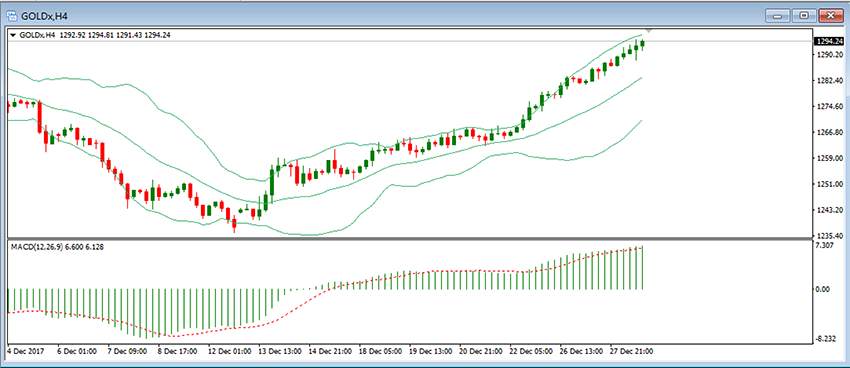Image resolution: width=850 pixels, height=368 pixels.
Task: Click the 13 Dec 13:00 time label
Action: (280, 351)
